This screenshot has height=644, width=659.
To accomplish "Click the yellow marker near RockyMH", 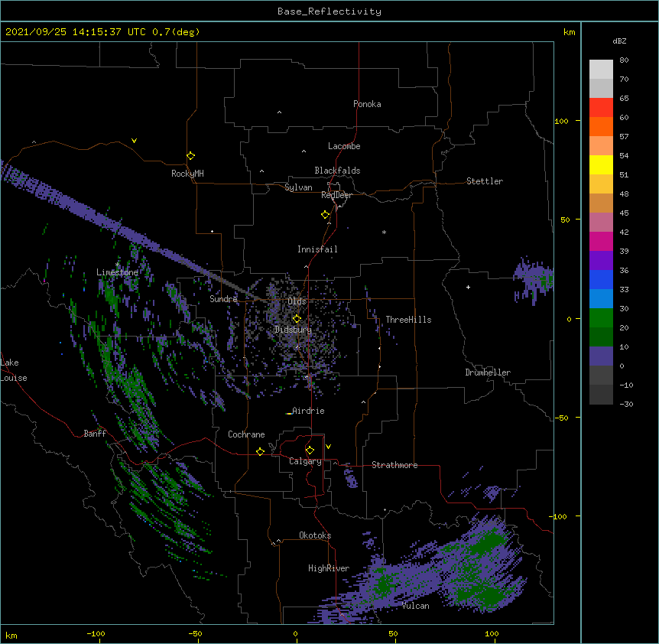I will click(x=190, y=156).
